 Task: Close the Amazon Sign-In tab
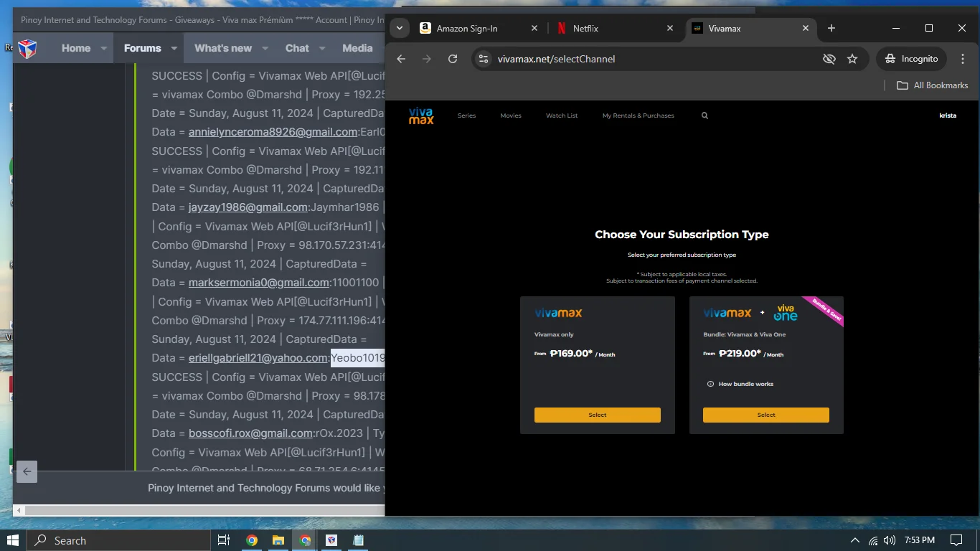pos(534,28)
